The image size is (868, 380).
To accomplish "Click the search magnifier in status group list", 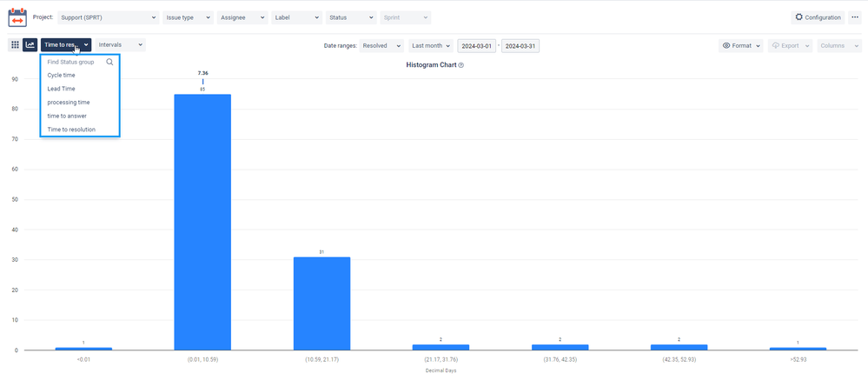I will click(x=109, y=62).
